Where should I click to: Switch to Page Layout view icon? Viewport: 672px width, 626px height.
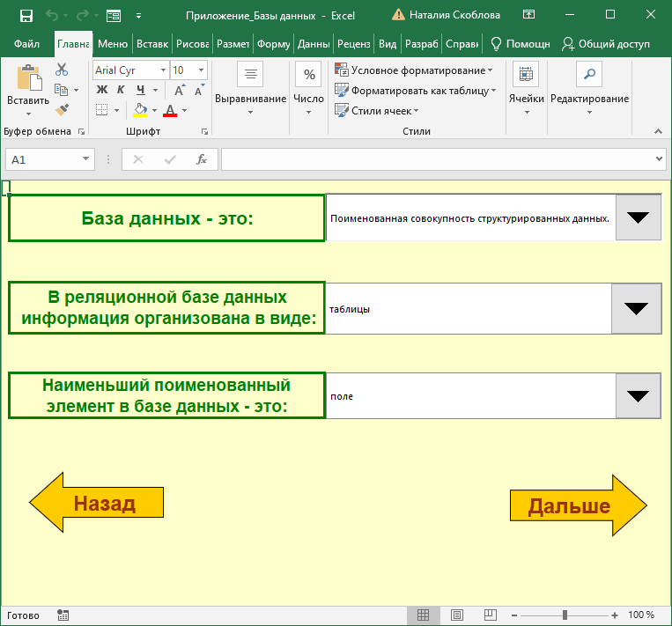(456, 615)
